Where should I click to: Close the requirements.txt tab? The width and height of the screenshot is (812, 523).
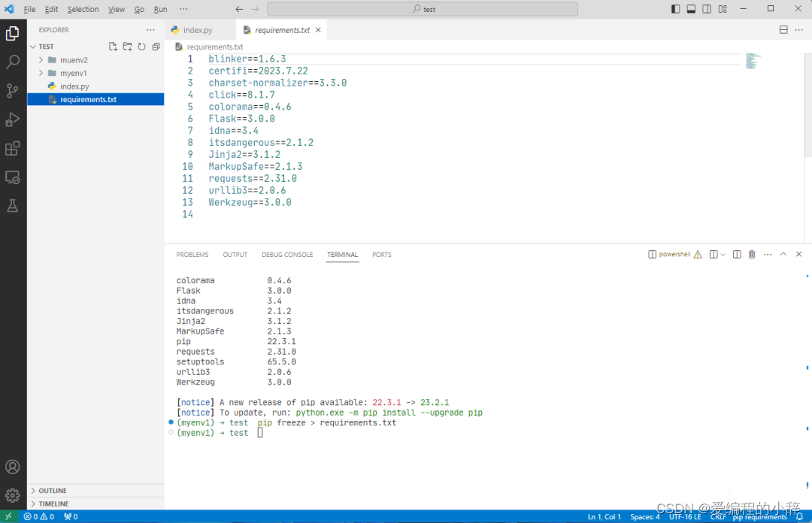pos(318,30)
